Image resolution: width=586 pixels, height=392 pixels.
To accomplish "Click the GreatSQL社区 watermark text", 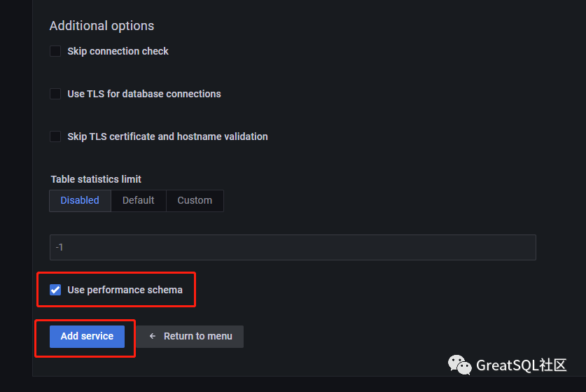I will click(x=521, y=365).
